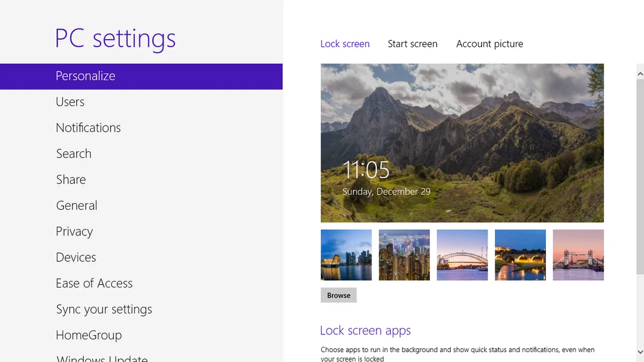The width and height of the screenshot is (644, 362).
Task: Choose the Tower Bridge sunset thumbnail
Action: point(578,255)
